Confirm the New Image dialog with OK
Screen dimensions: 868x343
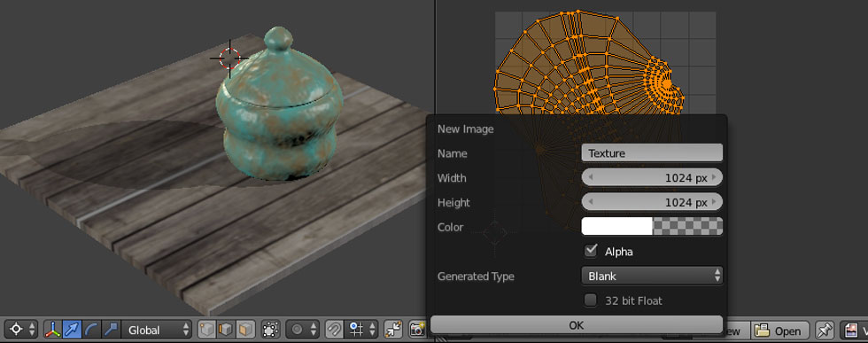tap(577, 324)
